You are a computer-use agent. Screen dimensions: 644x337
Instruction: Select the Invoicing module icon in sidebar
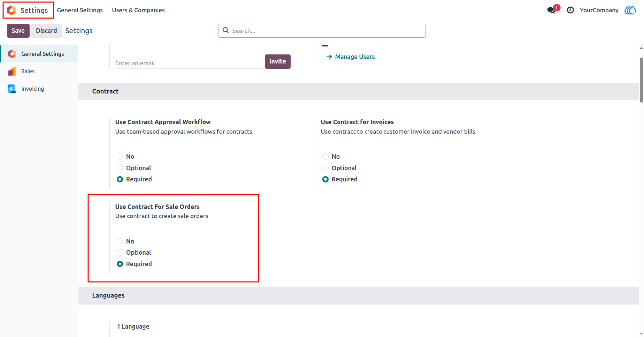click(x=12, y=89)
